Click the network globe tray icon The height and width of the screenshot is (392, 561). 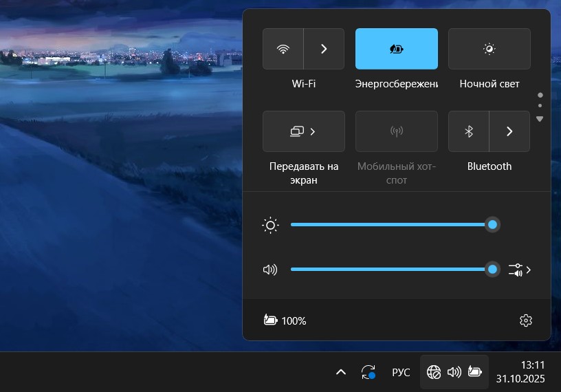tap(434, 372)
